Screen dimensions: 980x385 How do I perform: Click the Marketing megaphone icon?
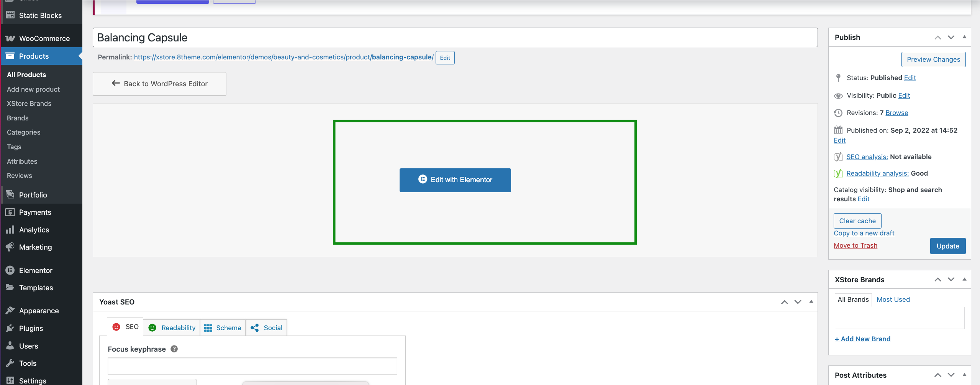point(10,247)
